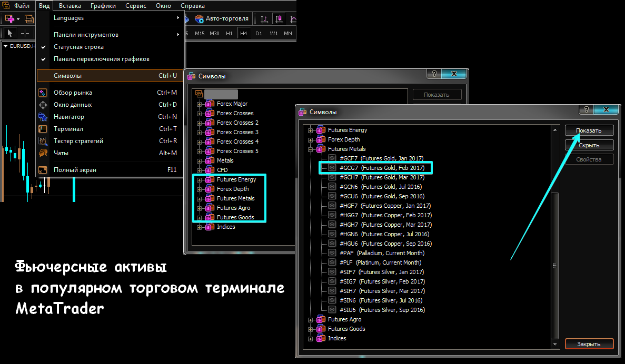The width and height of the screenshot is (625, 364).
Task: Click the Обзор рынка menu icon
Action: pos(43,93)
